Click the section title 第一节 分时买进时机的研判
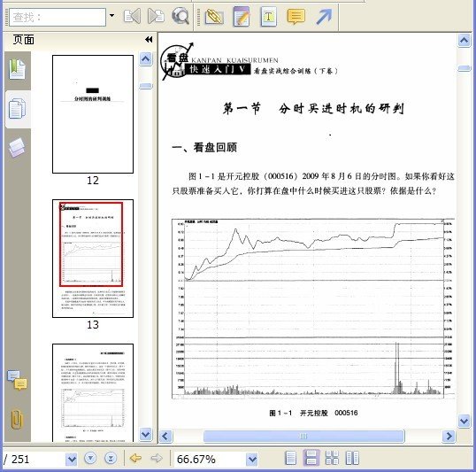 313,109
